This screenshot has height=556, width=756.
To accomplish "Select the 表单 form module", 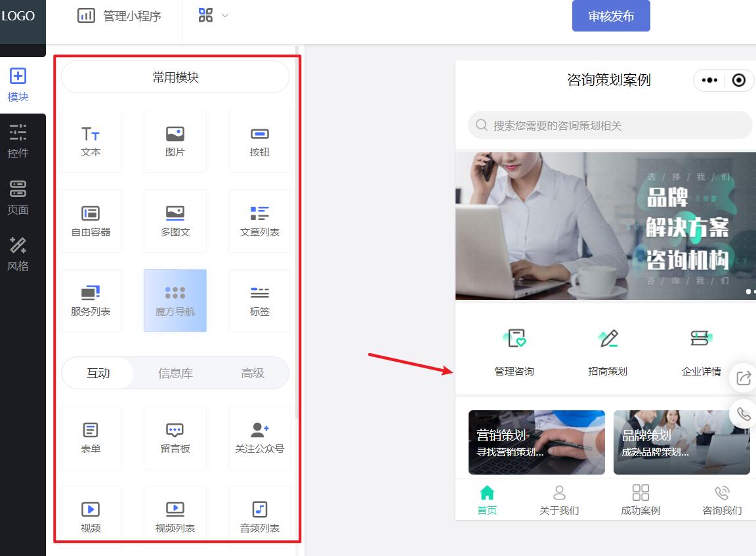I will [90, 437].
